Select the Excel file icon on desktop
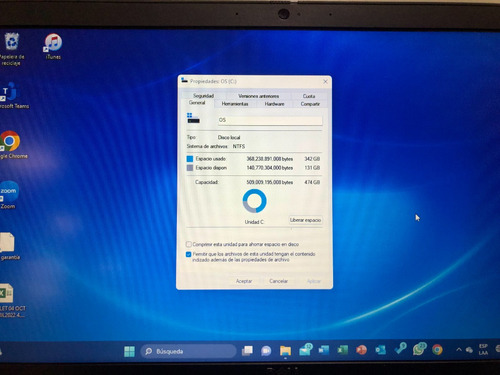This screenshot has width=500, height=375. point(10,300)
